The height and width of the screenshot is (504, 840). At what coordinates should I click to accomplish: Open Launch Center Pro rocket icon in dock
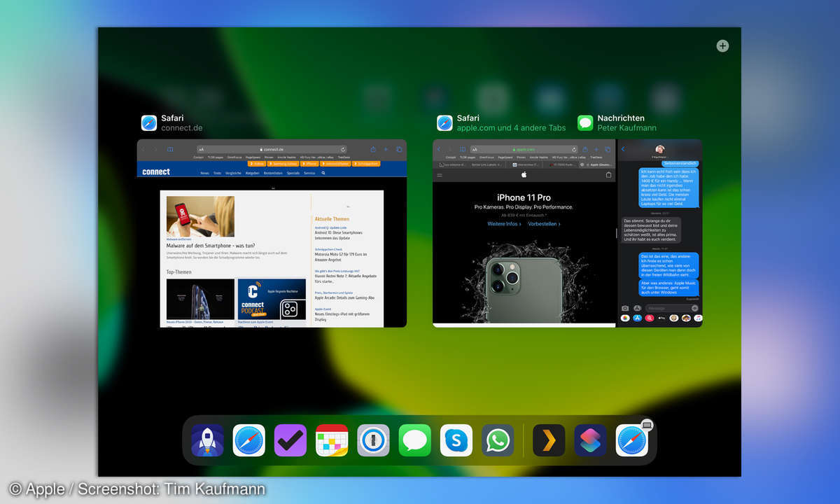(x=208, y=440)
